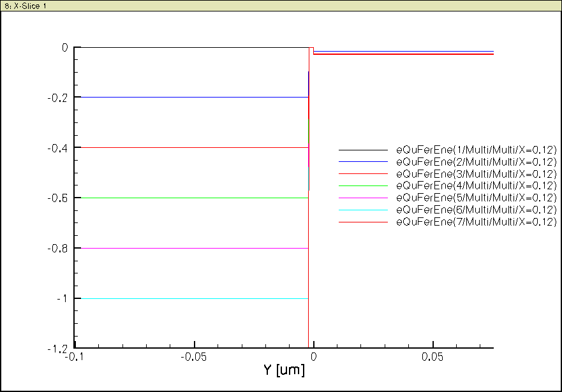
Task: Click the y-axis tick label -0.6
Action: tap(57, 198)
